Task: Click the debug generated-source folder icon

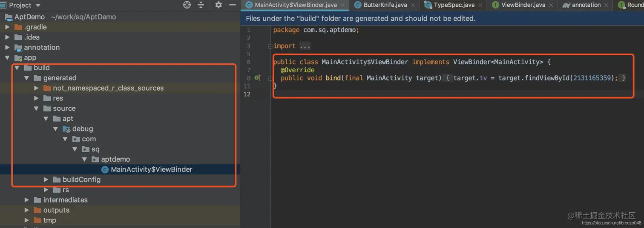Action: (66, 129)
